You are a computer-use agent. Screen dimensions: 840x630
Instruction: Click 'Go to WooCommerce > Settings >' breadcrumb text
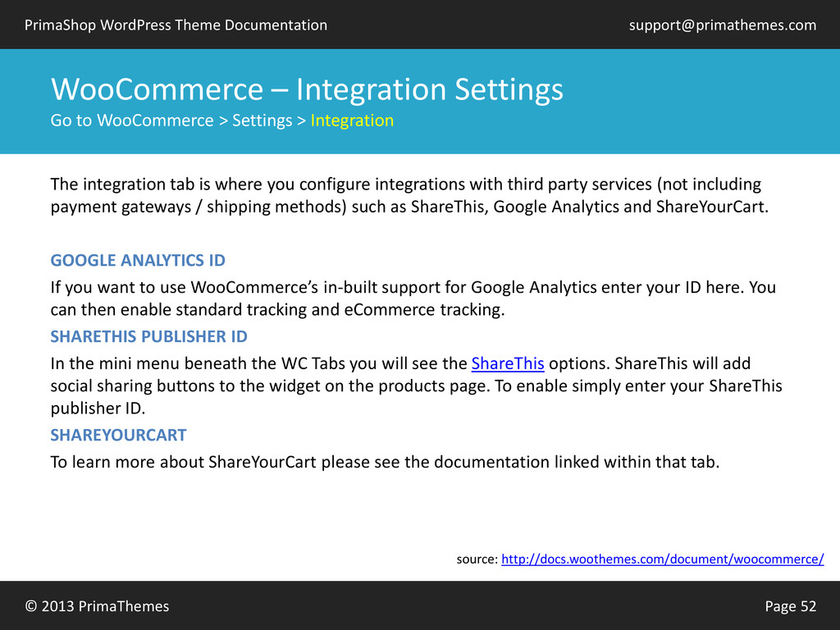[x=178, y=121]
